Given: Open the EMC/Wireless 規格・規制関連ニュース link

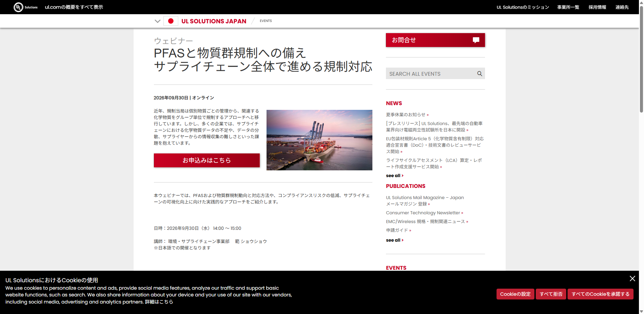Looking at the screenshot, I should tap(427, 222).
